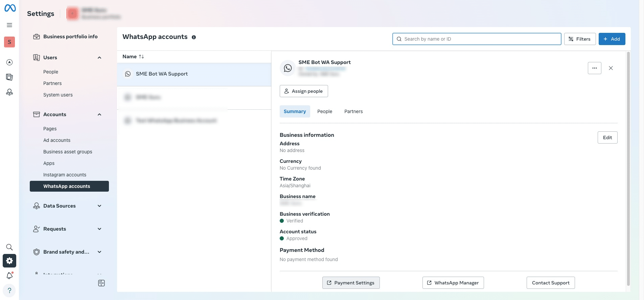Click the WhatsApp icon in SME Bot row
Screen dimensions: 644x300
coord(128,74)
